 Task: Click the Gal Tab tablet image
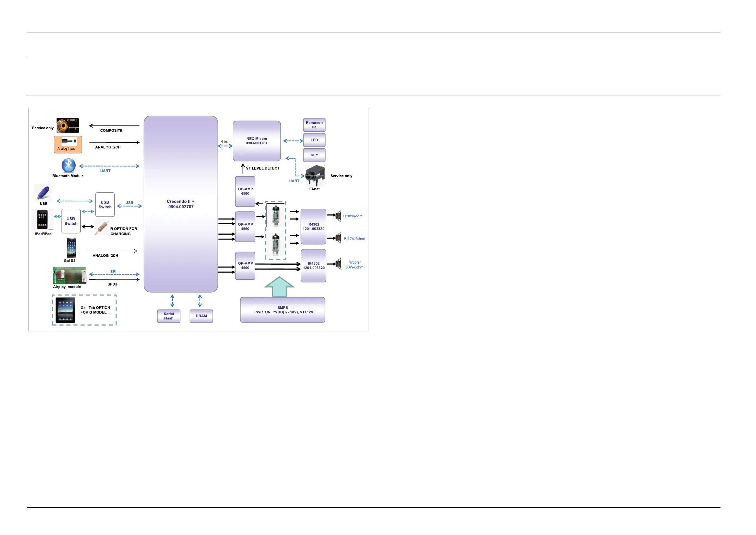click(65, 310)
